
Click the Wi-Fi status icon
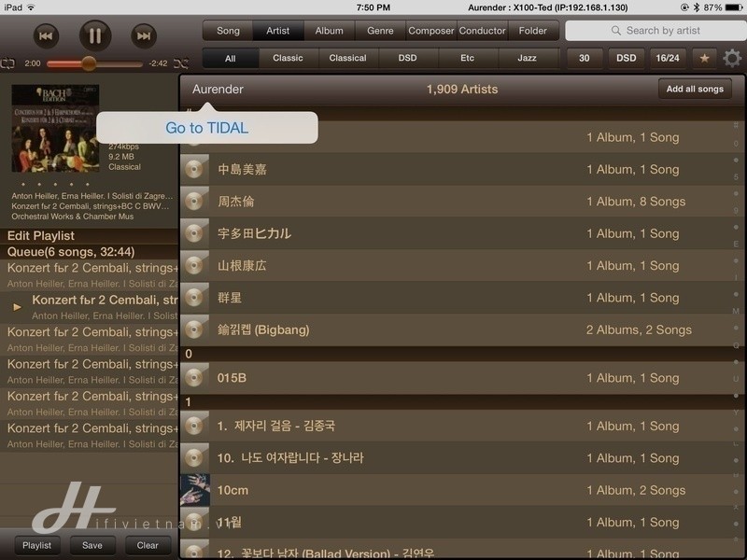click(32, 7)
